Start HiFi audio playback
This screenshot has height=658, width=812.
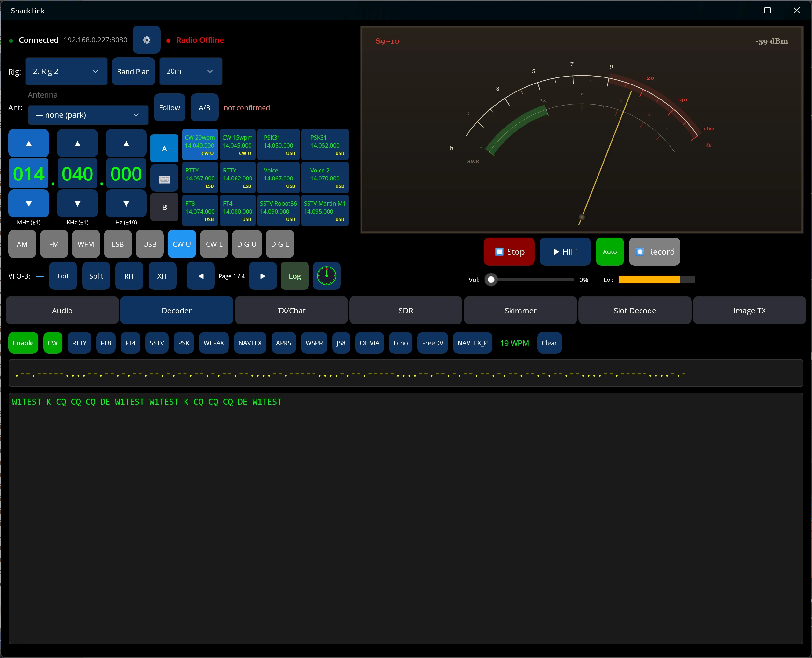click(x=565, y=252)
